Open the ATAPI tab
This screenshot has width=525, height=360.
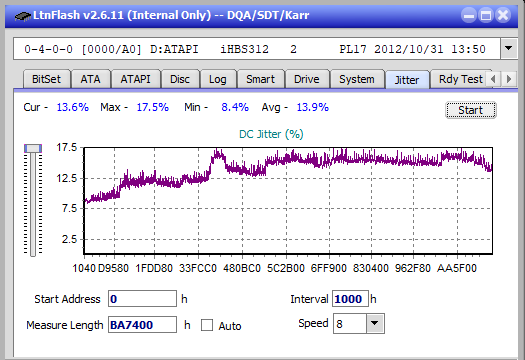(x=135, y=79)
